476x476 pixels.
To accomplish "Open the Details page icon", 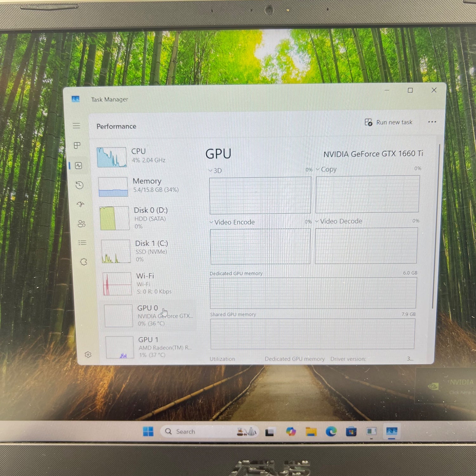I will pyautogui.click(x=83, y=243).
